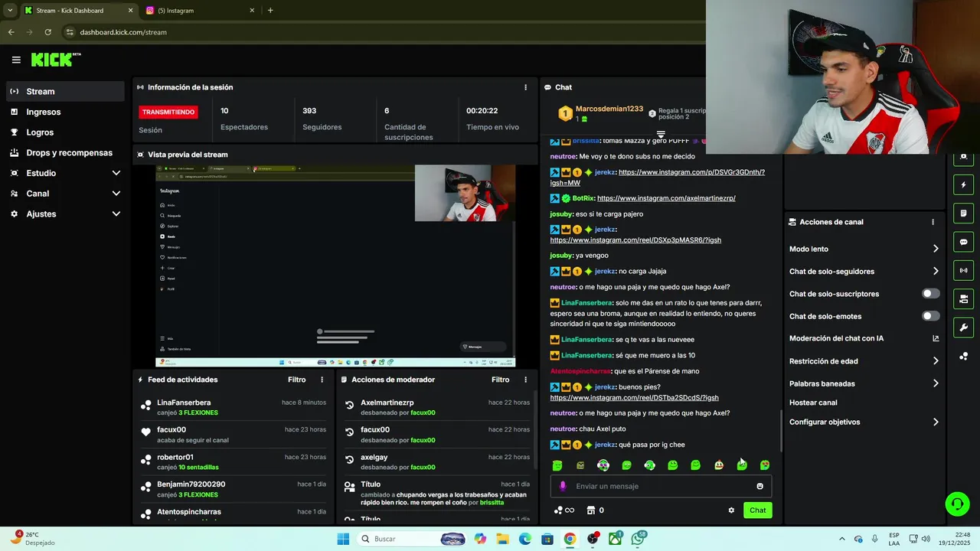Open the hamburger menu next to Kick logo
980x551 pixels.
[x=16, y=60]
